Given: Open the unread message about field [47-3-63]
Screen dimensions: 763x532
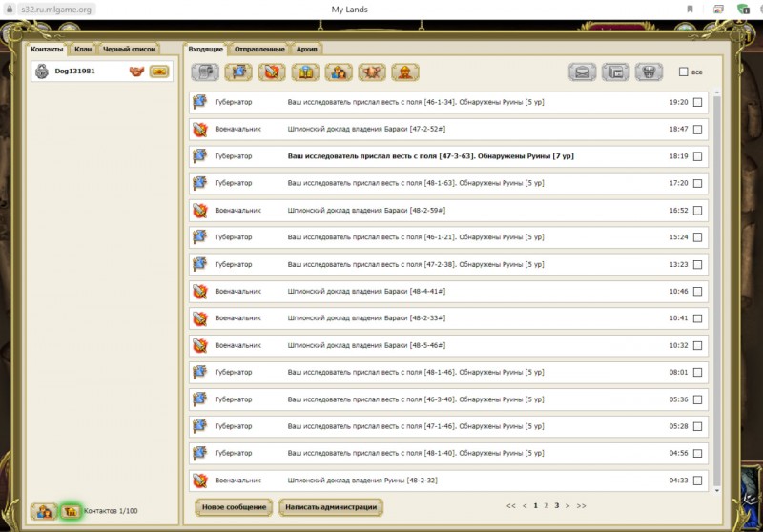Looking at the screenshot, I should point(448,156).
